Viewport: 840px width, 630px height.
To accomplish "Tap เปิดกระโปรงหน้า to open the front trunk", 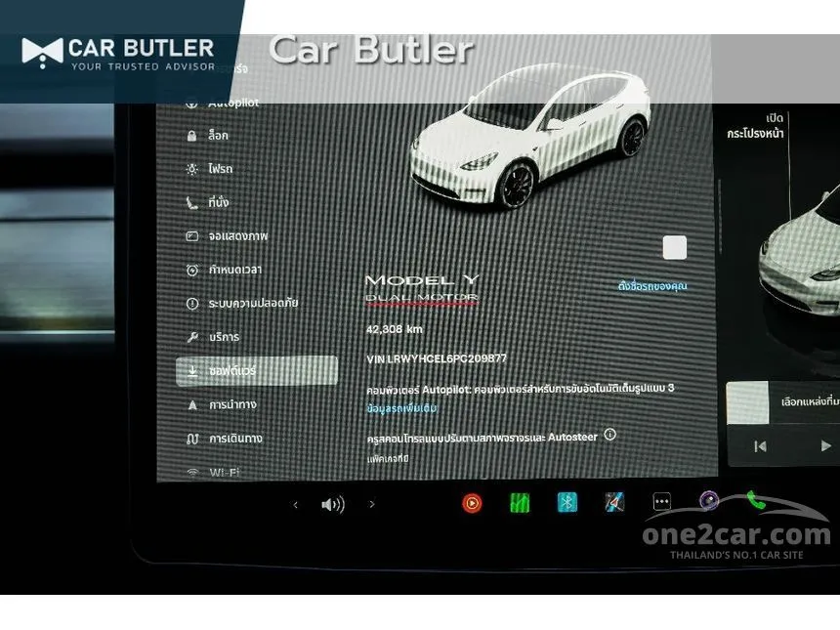I will [x=755, y=126].
